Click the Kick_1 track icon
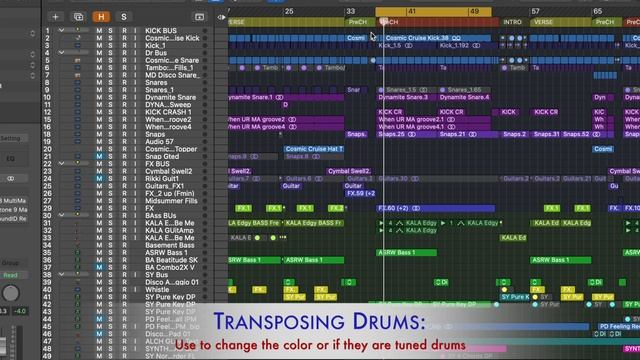This screenshot has height=360, width=640. [78, 45]
